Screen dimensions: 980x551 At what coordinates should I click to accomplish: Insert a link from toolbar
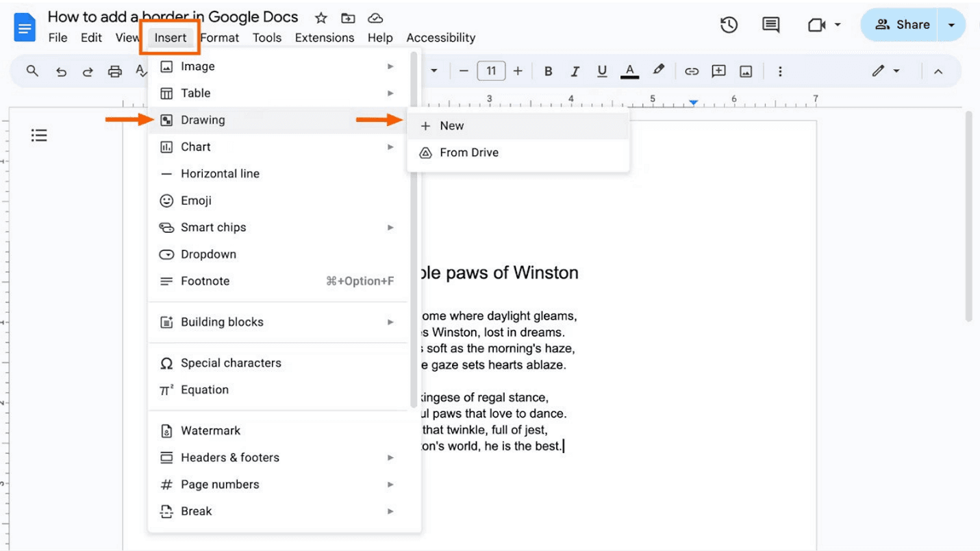pyautogui.click(x=692, y=71)
